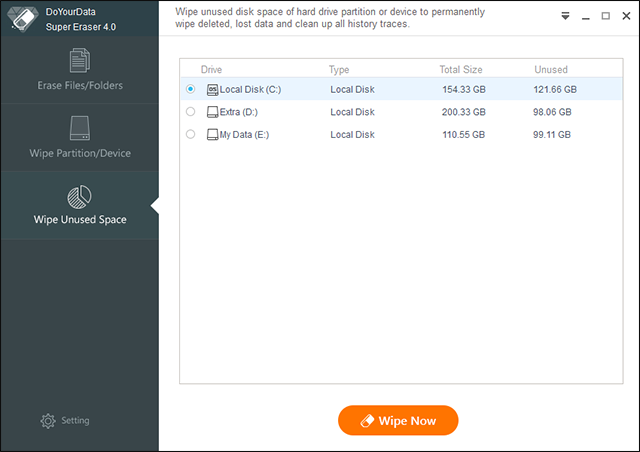Maximize the Super Eraser window
Screen dimensions: 640x452
tap(606, 16)
